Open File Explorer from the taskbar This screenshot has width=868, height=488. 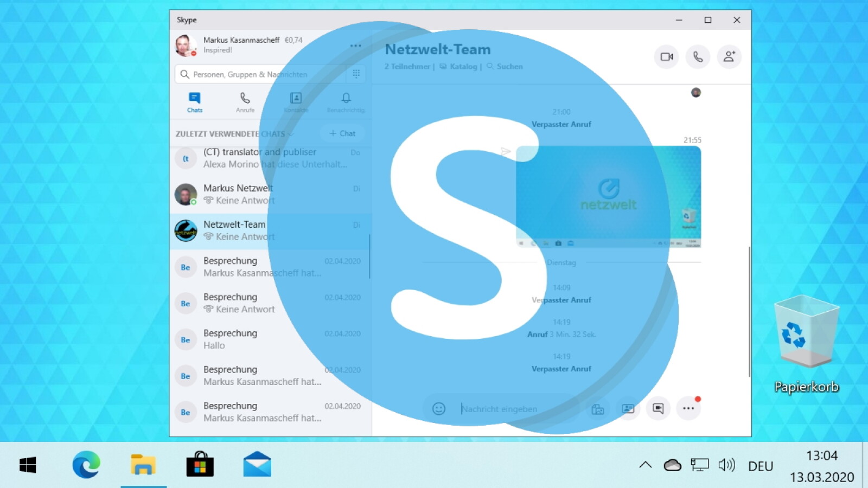click(143, 465)
